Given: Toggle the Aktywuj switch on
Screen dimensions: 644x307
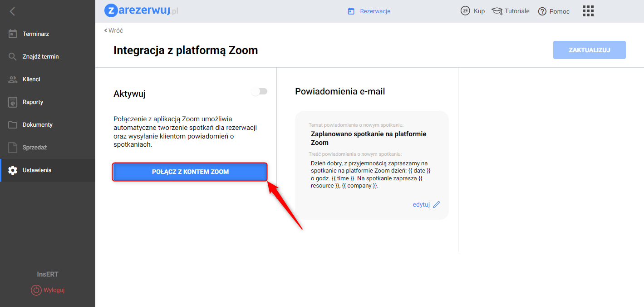Looking at the screenshot, I should (260, 92).
